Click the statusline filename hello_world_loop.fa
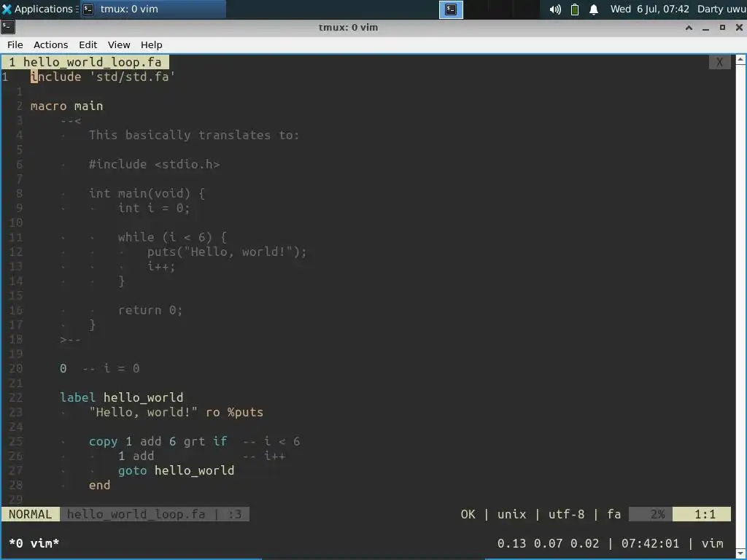The image size is (747, 560). tap(136, 514)
